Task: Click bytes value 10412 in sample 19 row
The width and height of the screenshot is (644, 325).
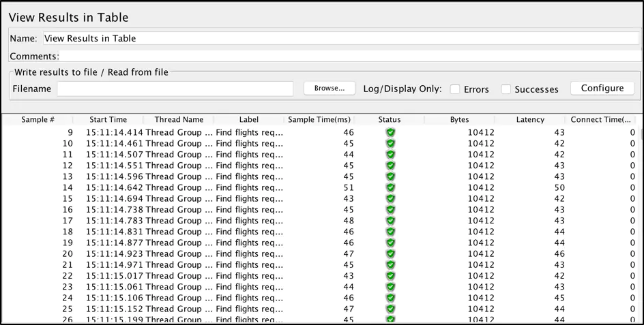Action: 481,243
